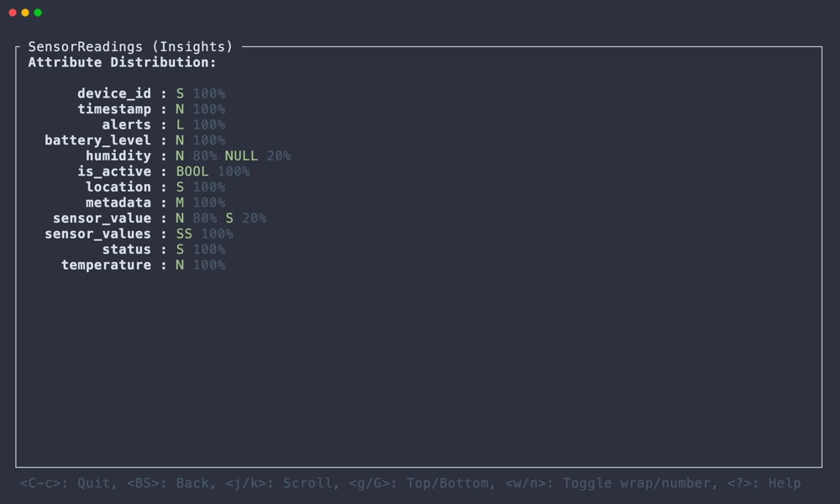Screen dimensions: 840x504
Task: Click the S 20% entry for sensor_value
Action: [x=245, y=218]
